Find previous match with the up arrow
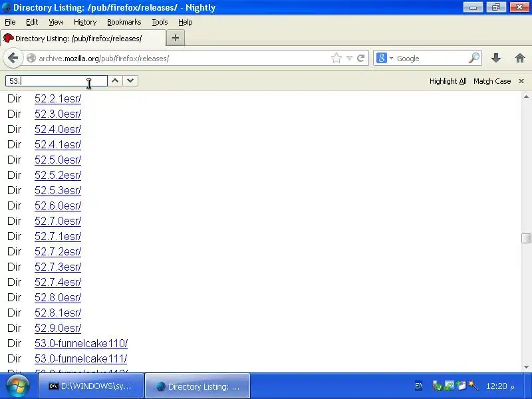Viewport: 532px width, 399px height. pos(115,80)
